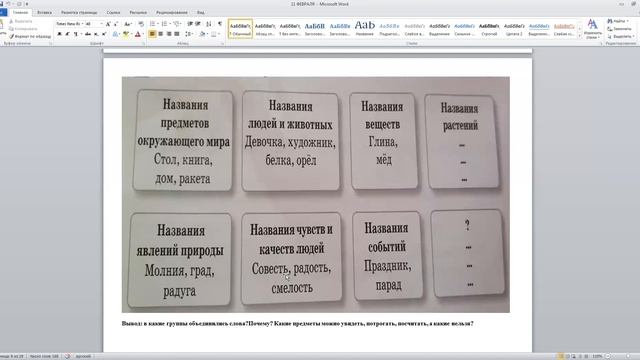Open the Ссылки ribbon tab
640x360 pixels.
pos(113,13)
